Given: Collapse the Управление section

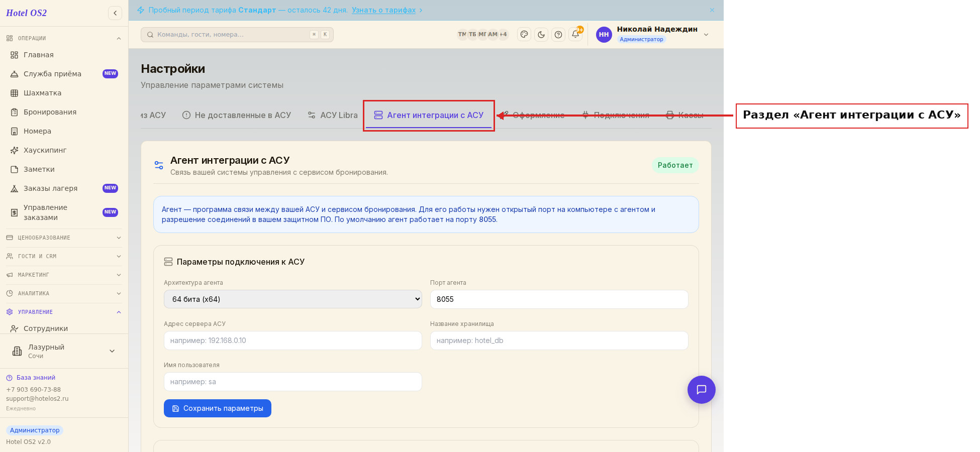Looking at the screenshot, I should click(64, 312).
